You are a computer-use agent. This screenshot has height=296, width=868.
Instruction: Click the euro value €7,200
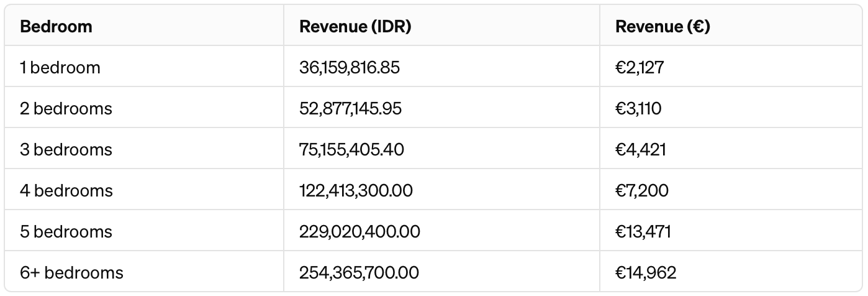point(642,190)
